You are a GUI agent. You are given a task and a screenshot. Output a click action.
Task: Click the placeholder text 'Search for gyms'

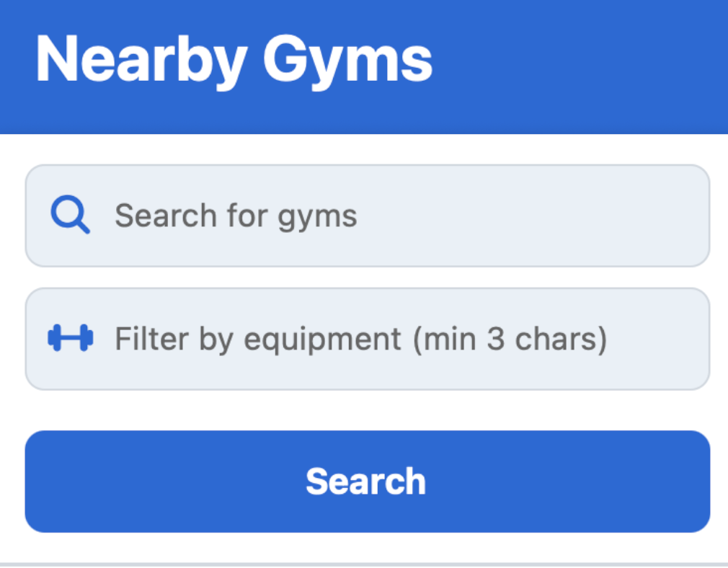(x=235, y=215)
